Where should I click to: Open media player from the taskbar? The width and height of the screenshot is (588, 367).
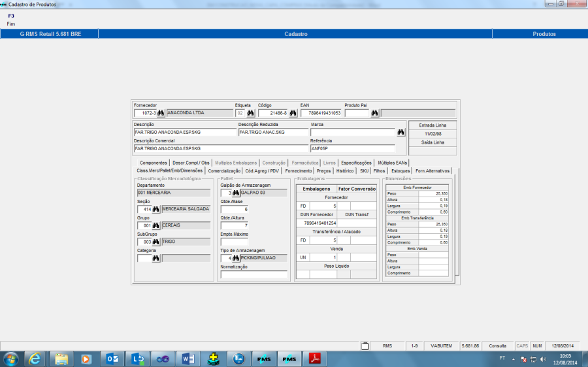coord(86,359)
